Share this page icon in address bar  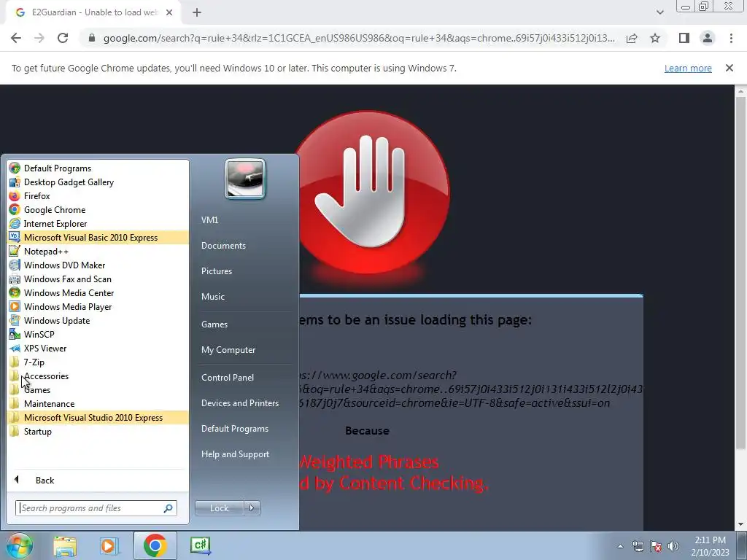click(x=632, y=38)
